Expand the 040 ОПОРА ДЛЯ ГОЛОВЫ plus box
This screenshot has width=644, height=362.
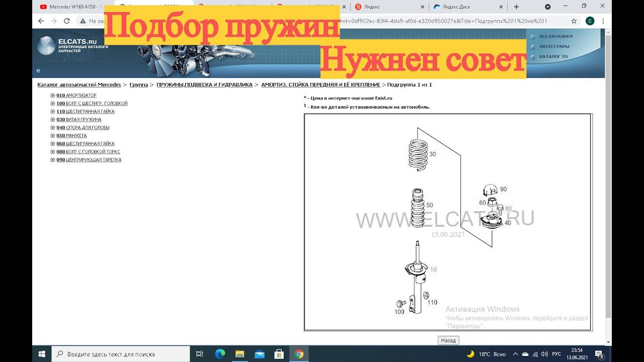tap(52, 128)
